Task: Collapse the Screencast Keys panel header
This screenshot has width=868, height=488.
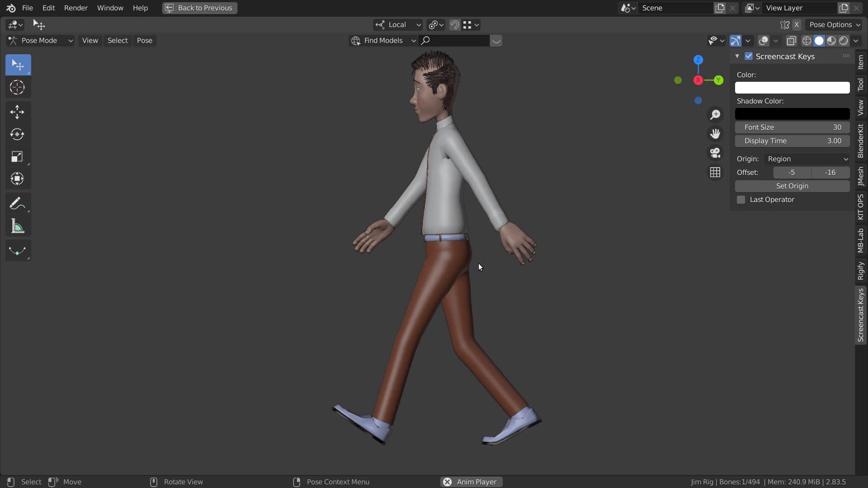Action: point(737,56)
